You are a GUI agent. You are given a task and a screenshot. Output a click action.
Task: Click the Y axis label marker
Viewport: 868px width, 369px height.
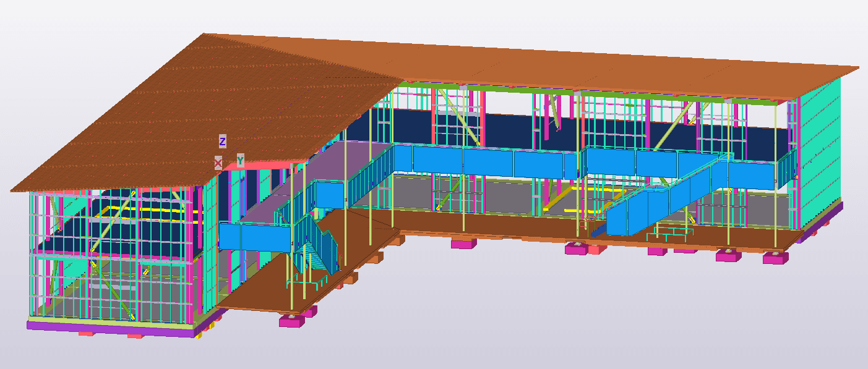tap(240, 161)
